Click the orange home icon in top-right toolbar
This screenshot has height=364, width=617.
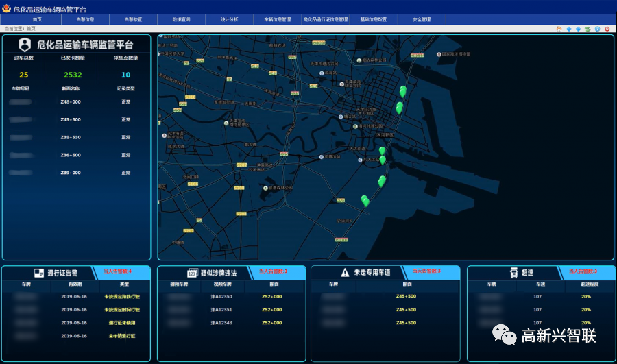(559, 29)
